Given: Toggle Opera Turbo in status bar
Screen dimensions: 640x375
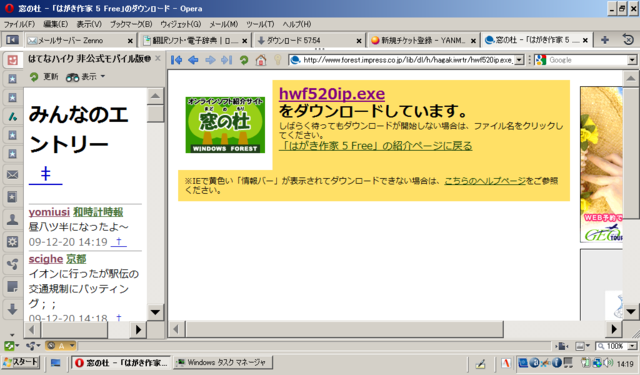Looking at the screenshot, I should (60, 346).
